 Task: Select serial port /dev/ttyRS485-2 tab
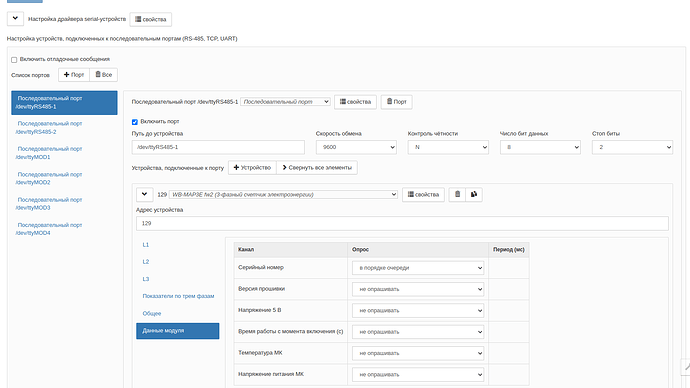(x=64, y=128)
